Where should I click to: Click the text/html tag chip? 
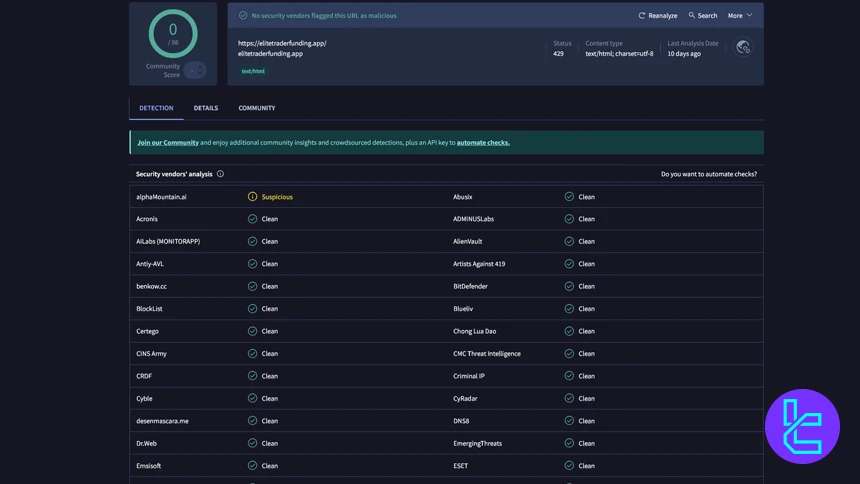[x=253, y=71]
